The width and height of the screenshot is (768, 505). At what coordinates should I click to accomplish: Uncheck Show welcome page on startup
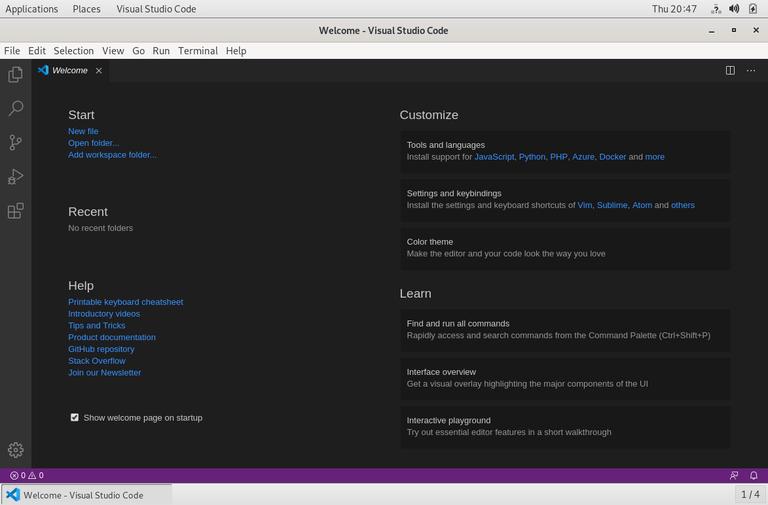(74, 418)
